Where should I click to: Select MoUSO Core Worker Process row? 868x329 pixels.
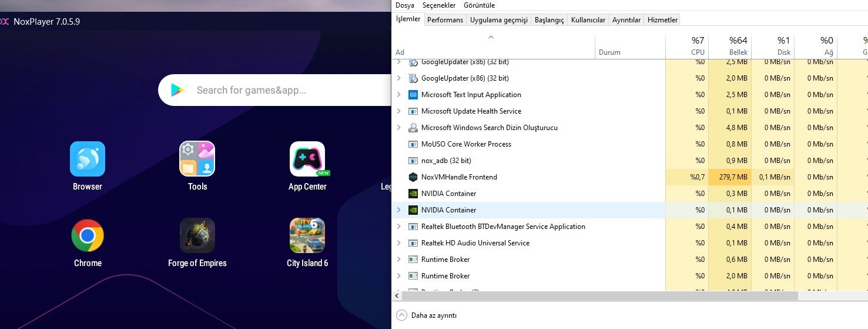(630, 144)
